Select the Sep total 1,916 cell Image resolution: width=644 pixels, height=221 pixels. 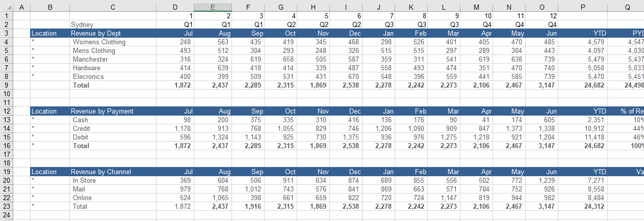click(248, 206)
